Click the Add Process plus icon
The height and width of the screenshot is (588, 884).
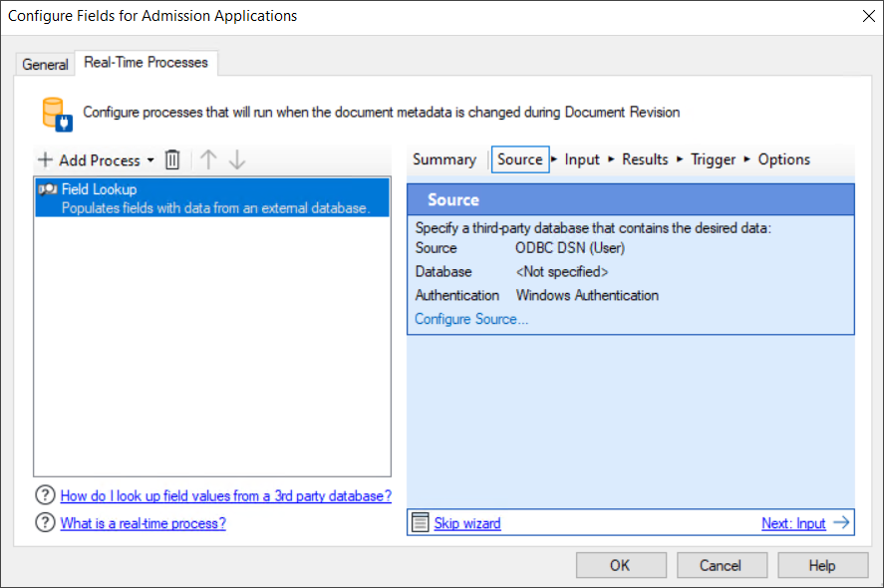(x=45, y=159)
